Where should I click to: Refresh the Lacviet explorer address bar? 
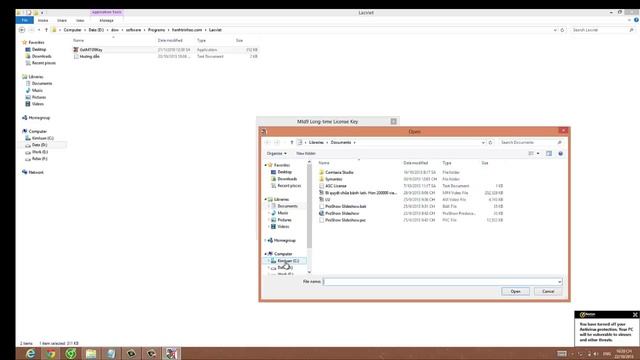tap(562, 30)
